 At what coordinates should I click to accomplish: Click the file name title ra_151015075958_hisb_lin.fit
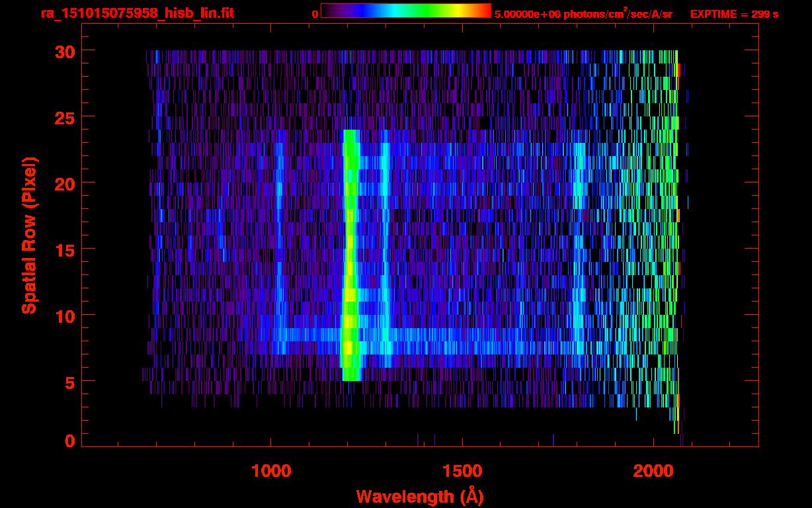(137, 13)
